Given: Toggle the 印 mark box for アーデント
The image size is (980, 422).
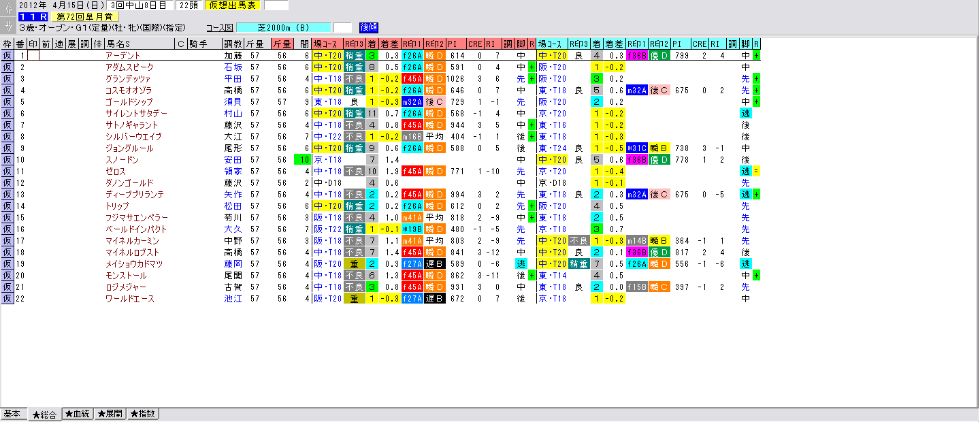Looking at the screenshot, I should point(33,56).
